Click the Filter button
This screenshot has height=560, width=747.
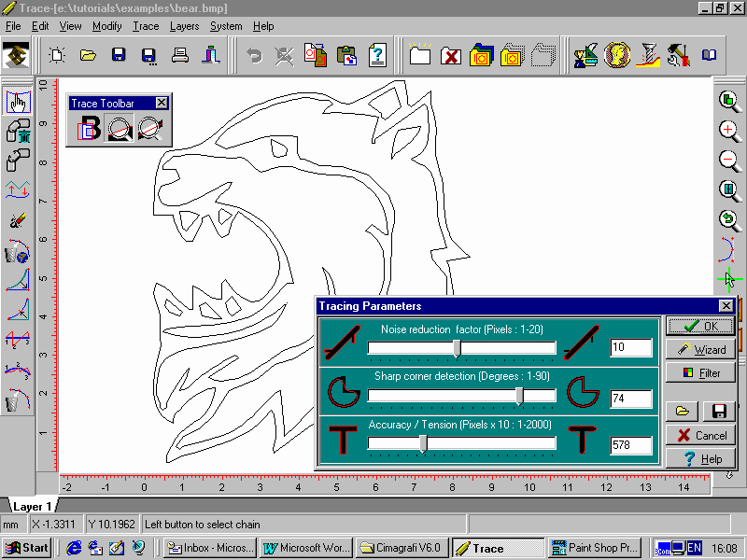coord(700,372)
